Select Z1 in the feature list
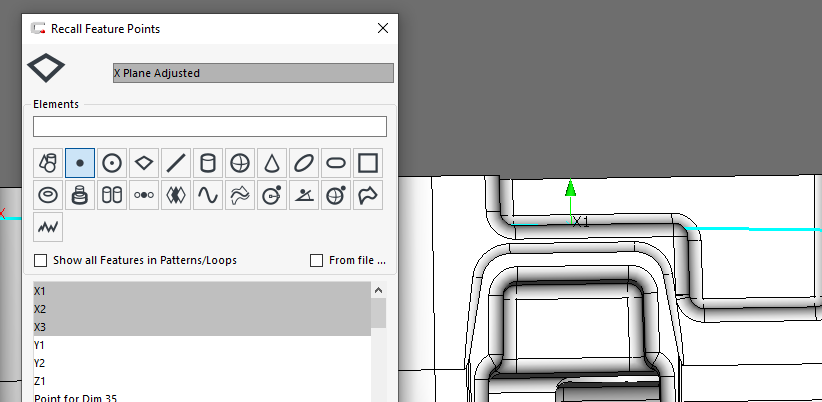 202,381
